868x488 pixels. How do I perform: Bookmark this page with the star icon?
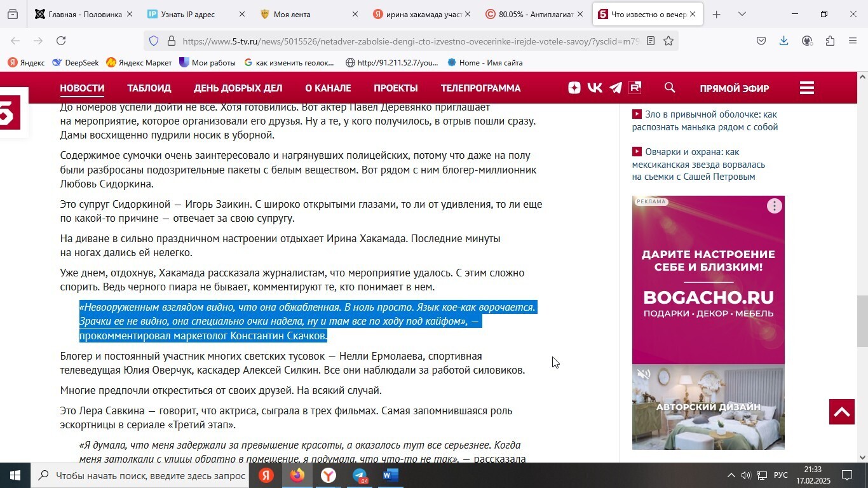(x=668, y=41)
